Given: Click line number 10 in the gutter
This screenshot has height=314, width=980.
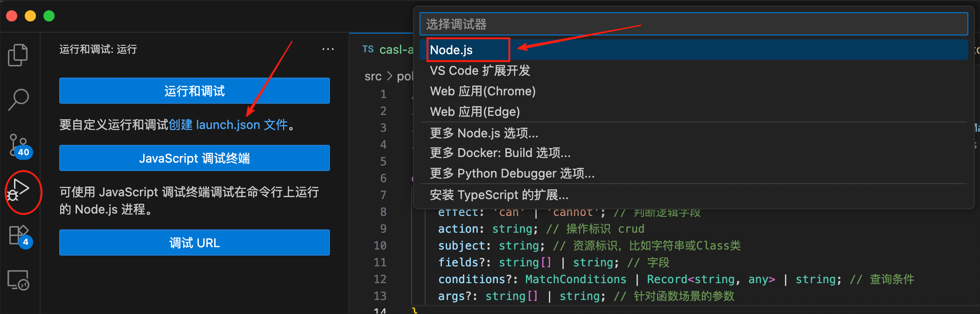Looking at the screenshot, I should pos(380,245).
